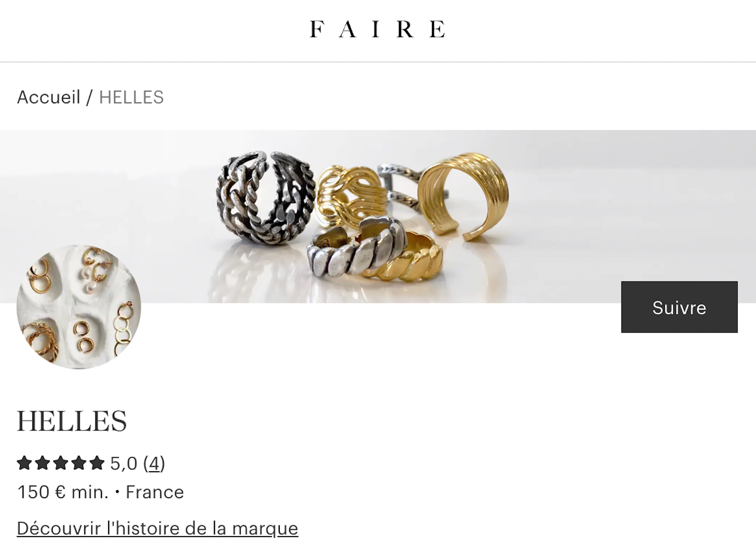This screenshot has width=756, height=546.
Task: Click the France location label
Action: point(155,492)
